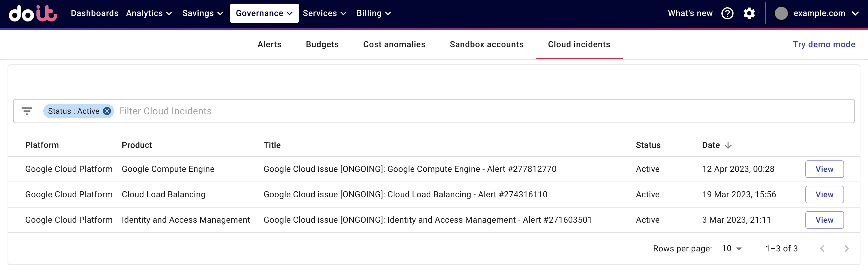The height and width of the screenshot is (272, 868).
Task: Click the Try demo mode link
Action: tap(824, 44)
